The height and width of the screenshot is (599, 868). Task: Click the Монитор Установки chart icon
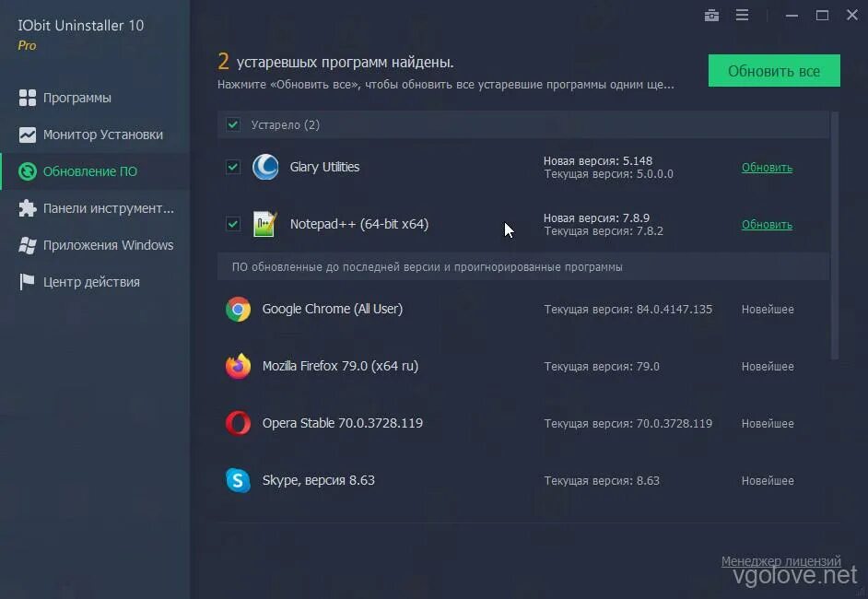tap(27, 135)
